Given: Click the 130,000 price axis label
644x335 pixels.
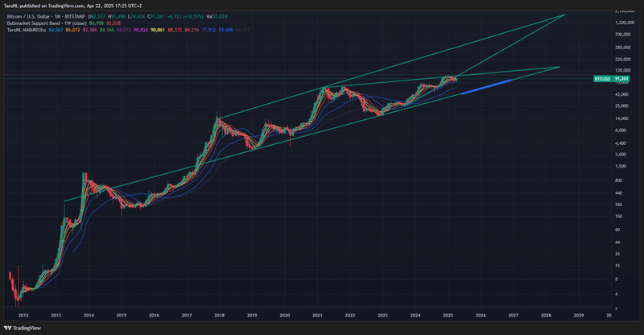Looking at the screenshot, I should [622, 71].
